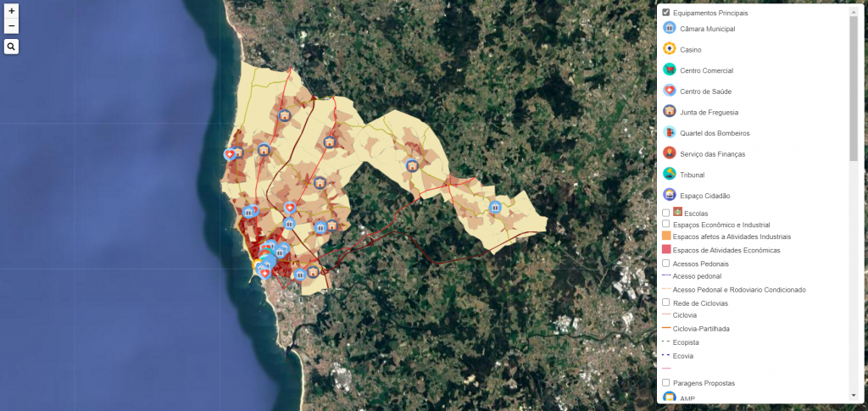Click 'Espacos afetos a Atividades Industriais' label
The height and width of the screenshot is (411, 868).
point(732,236)
